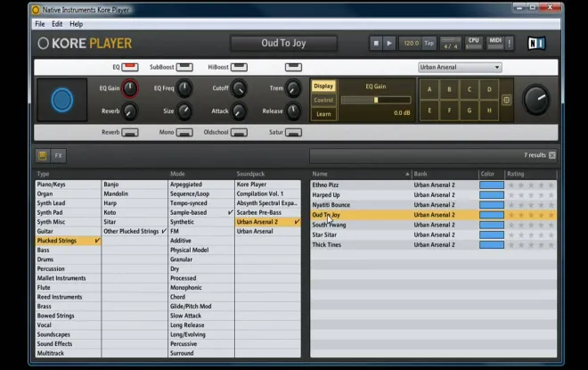The image size is (588, 370).
Task: Start playback with the play button
Action: pos(389,43)
